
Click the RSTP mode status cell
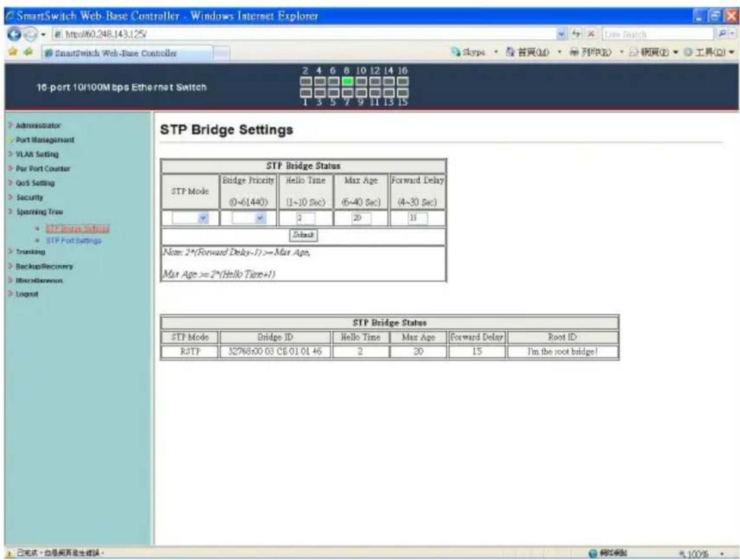tap(190, 352)
